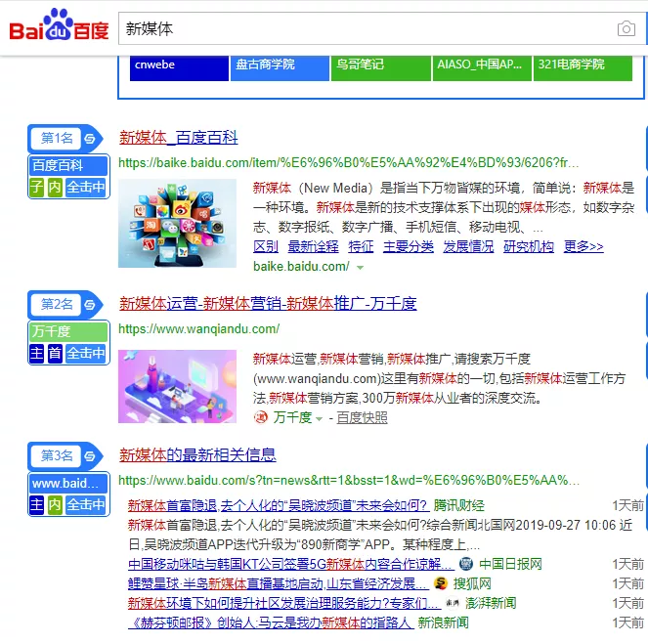Click swirl icon next to 第2名
Viewport: 648px width, 644px height.
click(x=90, y=305)
